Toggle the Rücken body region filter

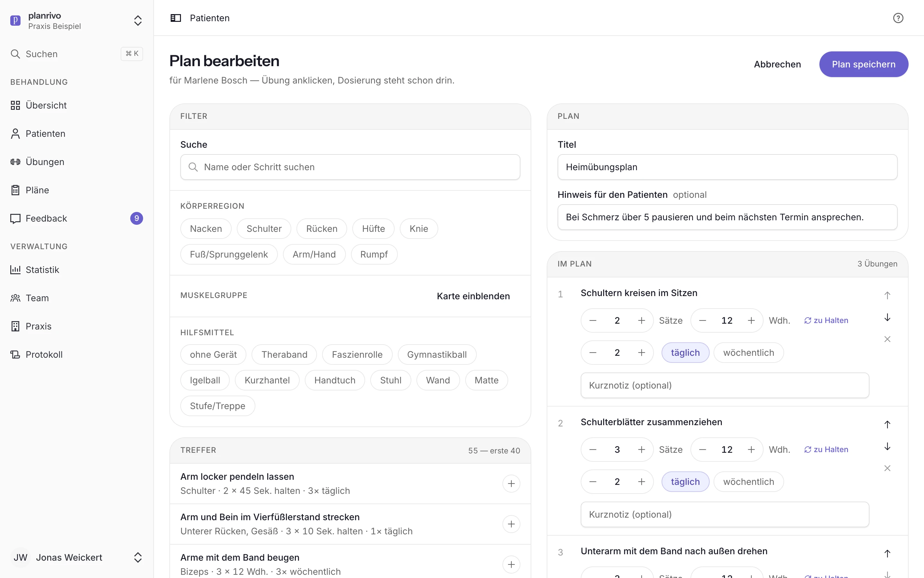tap(321, 229)
